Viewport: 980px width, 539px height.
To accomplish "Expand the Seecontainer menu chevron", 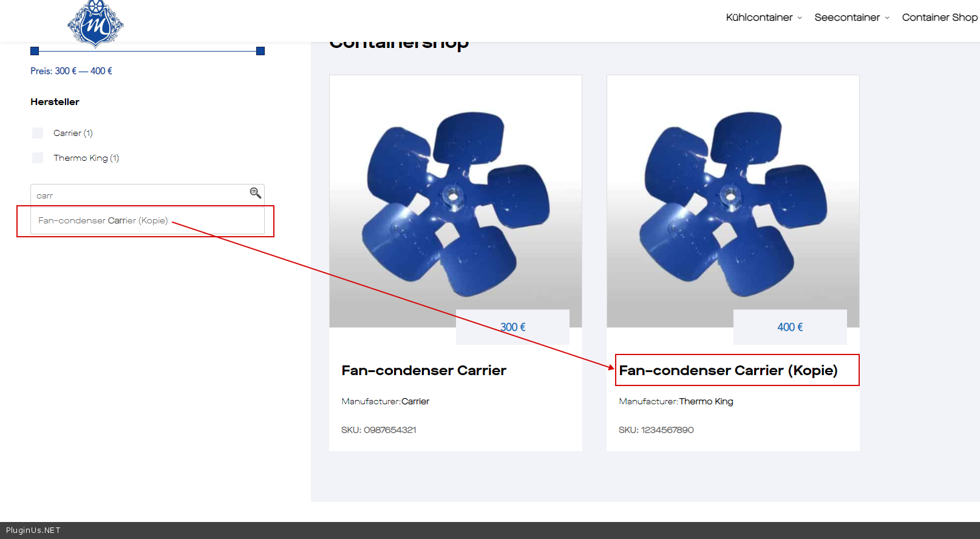I will coord(887,18).
